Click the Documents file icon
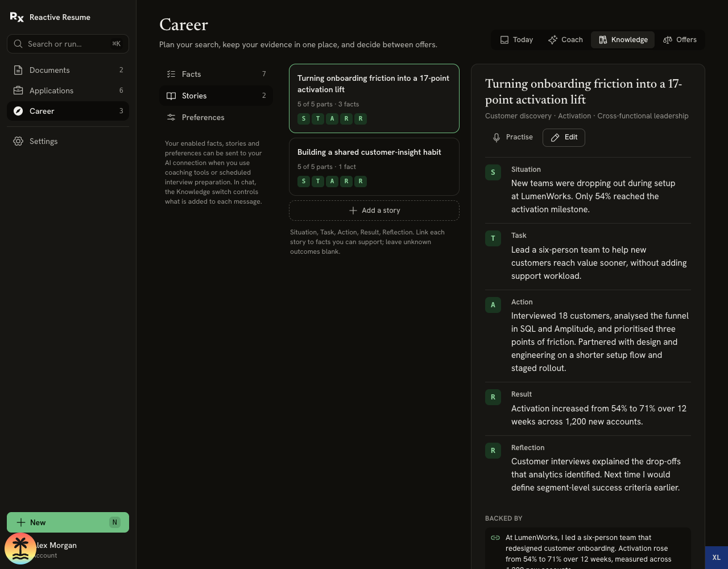This screenshot has height=569, width=728. (18, 70)
